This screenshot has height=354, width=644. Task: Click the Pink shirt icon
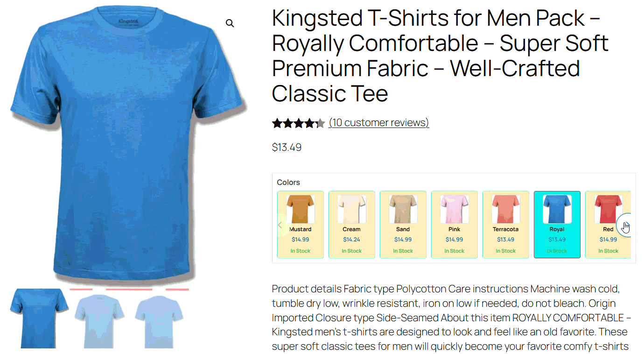(455, 209)
